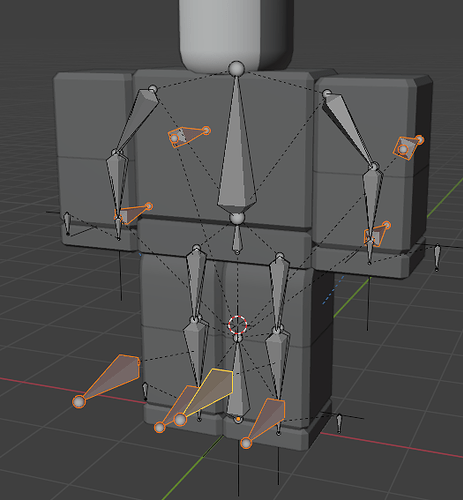463x500 pixels.
Task: Click the knee joint of screen-left leg
Action: click(x=194, y=320)
